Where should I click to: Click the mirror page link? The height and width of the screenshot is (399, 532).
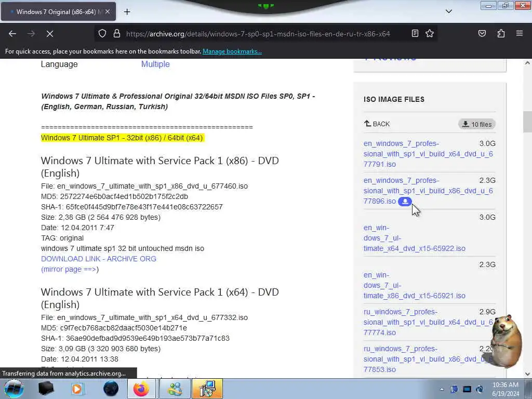click(x=69, y=270)
